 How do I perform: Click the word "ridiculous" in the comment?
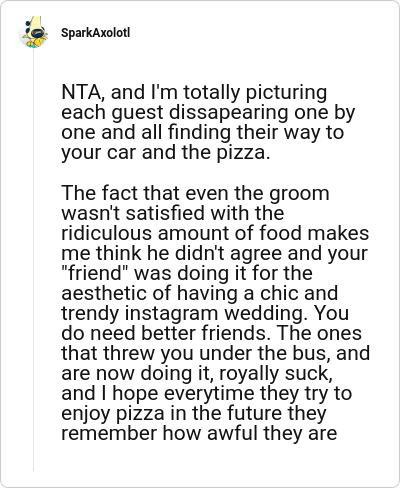click(107, 233)
